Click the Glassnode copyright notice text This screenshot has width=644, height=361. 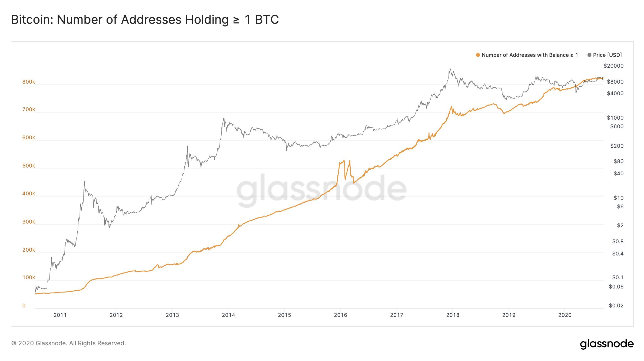[68, 343]
